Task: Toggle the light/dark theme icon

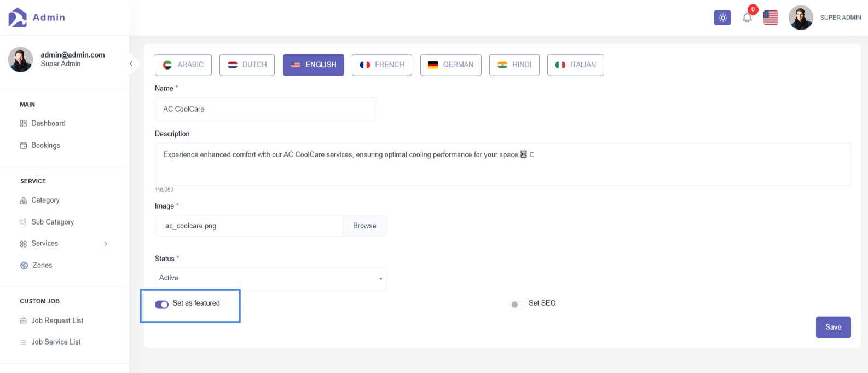Action: click(x=722, y=18)
